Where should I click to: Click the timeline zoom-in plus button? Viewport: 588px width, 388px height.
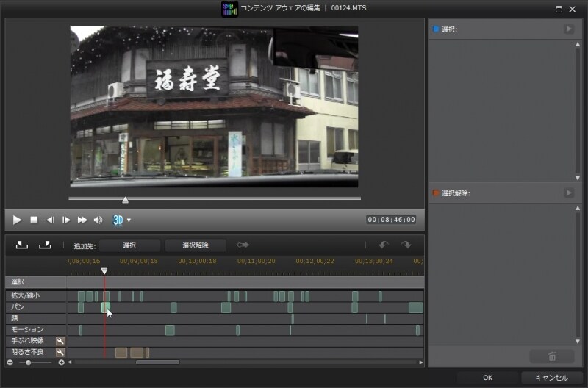pos(61,362)
